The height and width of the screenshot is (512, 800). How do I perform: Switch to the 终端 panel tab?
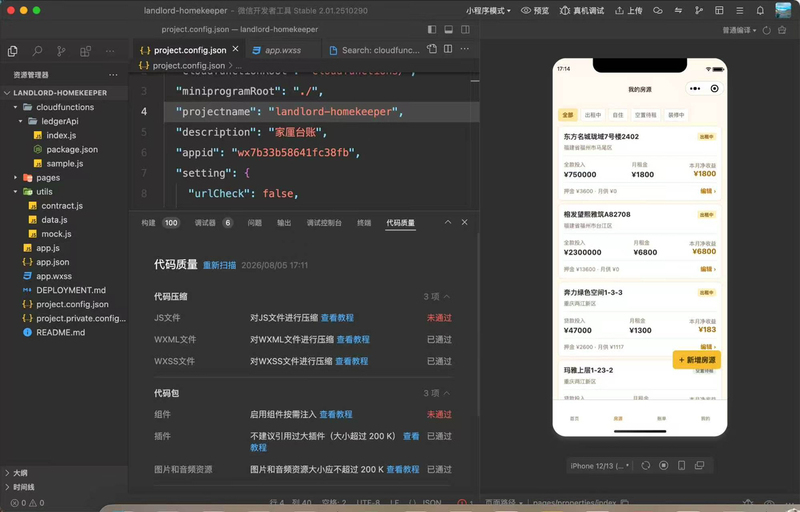tap(364, 223)
